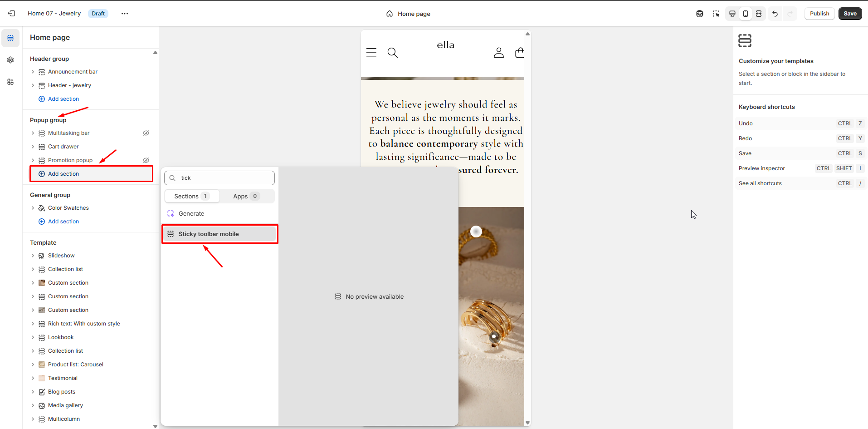Open theme settings gear in left rail
The width and height of the screenshot is (868, 429).
pos(10,60)
